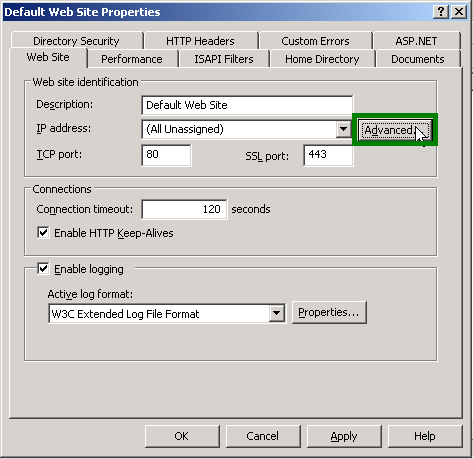Click the Connection timeout seconds field
The image size is (473, 459).
point(184,209)
